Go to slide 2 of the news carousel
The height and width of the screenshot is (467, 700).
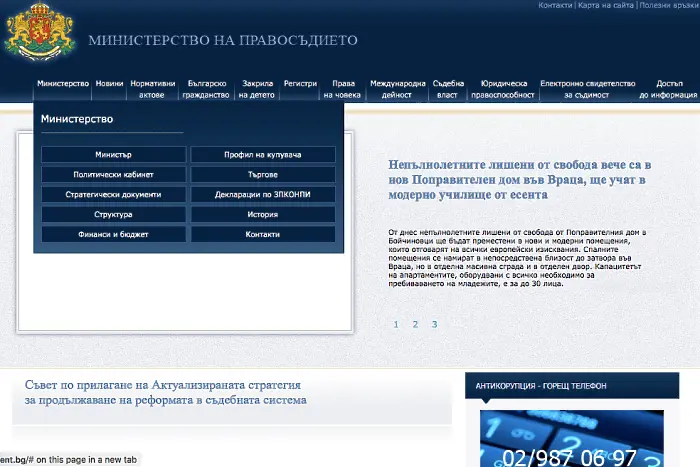pos(415,324)
